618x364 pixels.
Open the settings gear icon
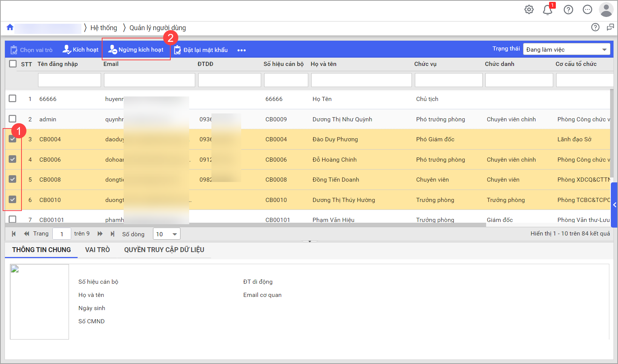tap(529, 10)
